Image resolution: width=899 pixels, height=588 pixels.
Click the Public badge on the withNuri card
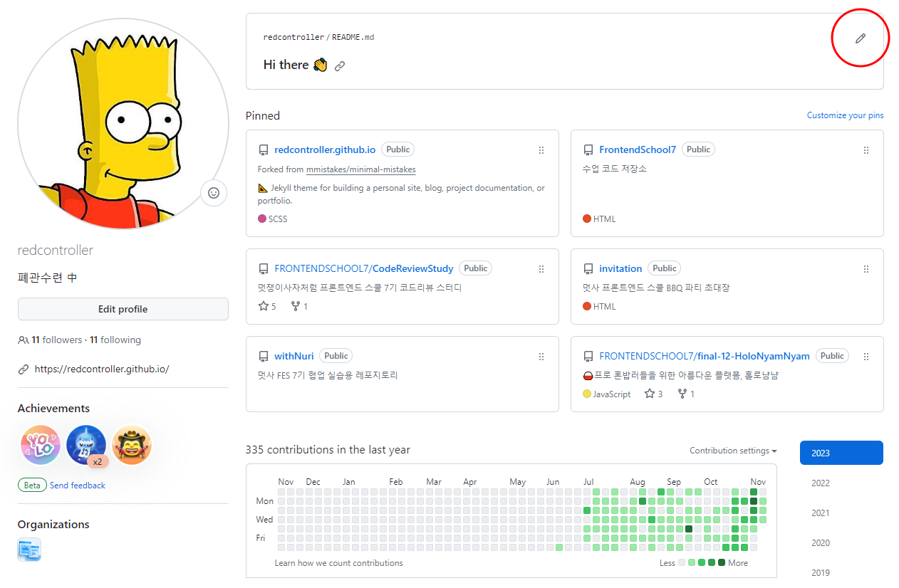pyautogui.click(x=336, y=356)
